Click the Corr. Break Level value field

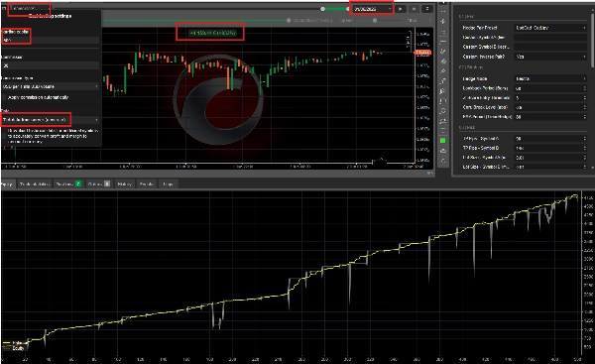[550, 107]
